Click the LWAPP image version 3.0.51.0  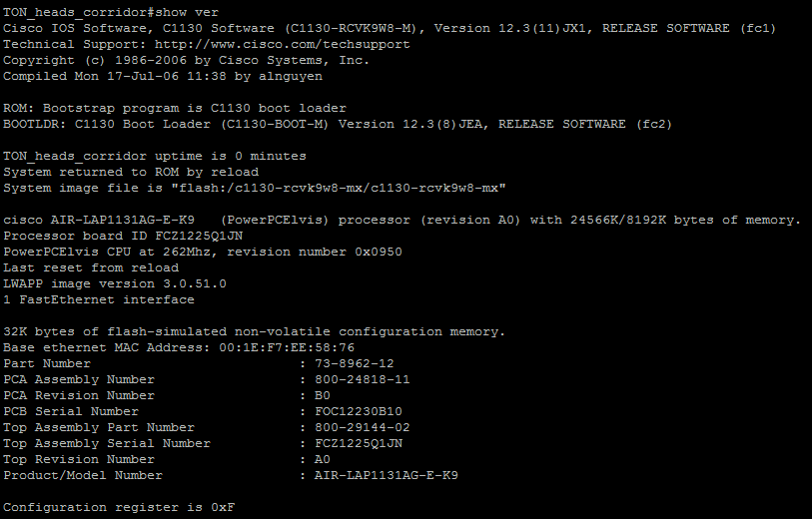115,283
